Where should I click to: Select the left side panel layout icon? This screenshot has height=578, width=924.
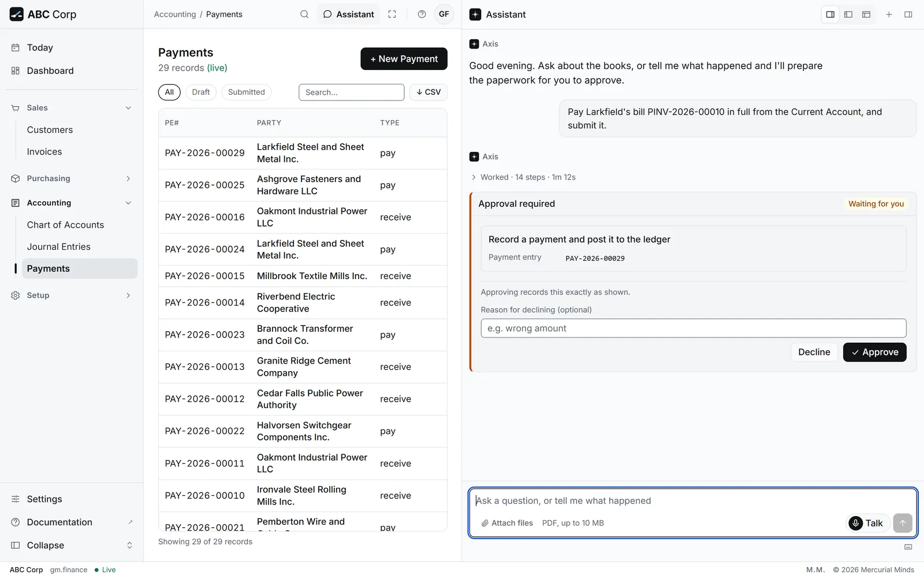coord(848,14)
